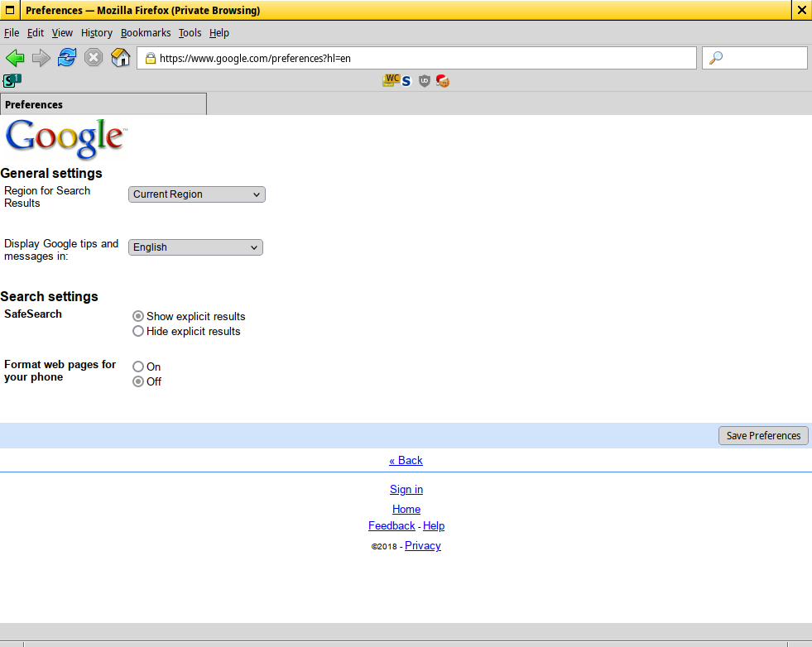Click the Sign in link
Screen dimensions: 812x647
coord(406,489)
